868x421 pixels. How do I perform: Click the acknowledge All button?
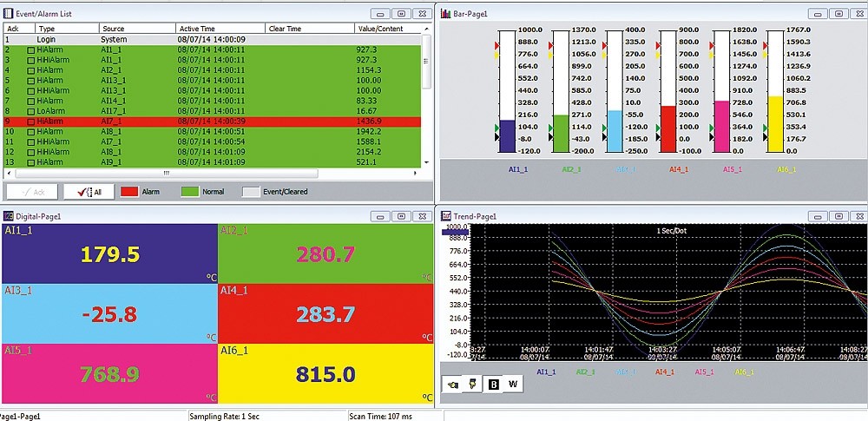tap(89, 192)
